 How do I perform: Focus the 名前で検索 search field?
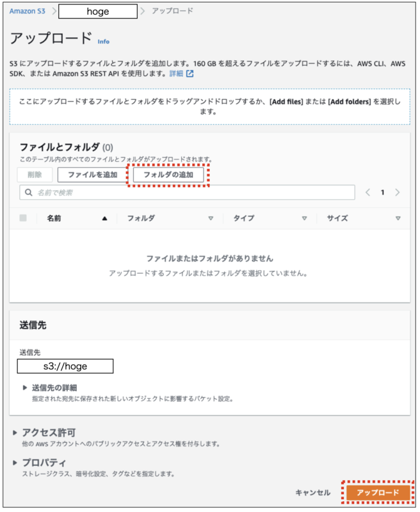coord(187,193)
